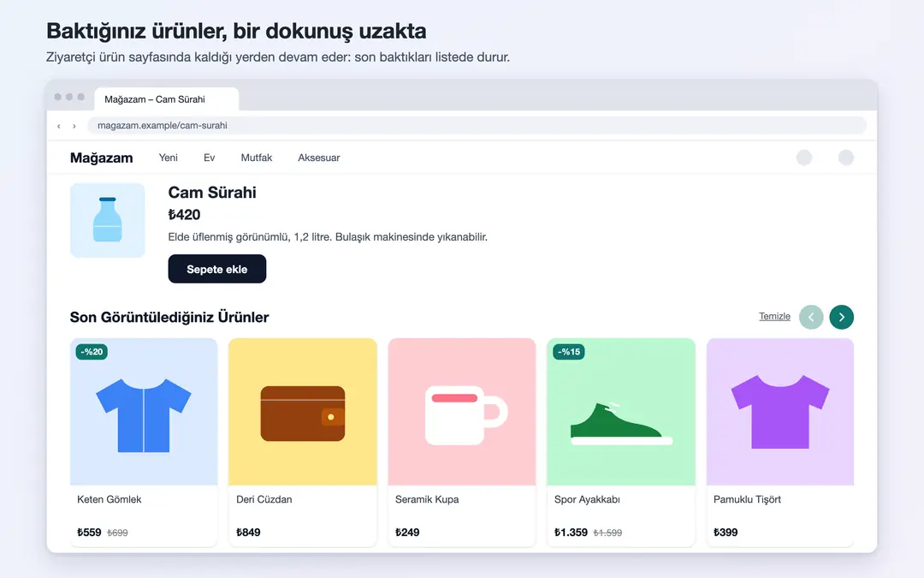Click the browser forward arrow
Screen dimensions: 924x578
coord(74,126)
